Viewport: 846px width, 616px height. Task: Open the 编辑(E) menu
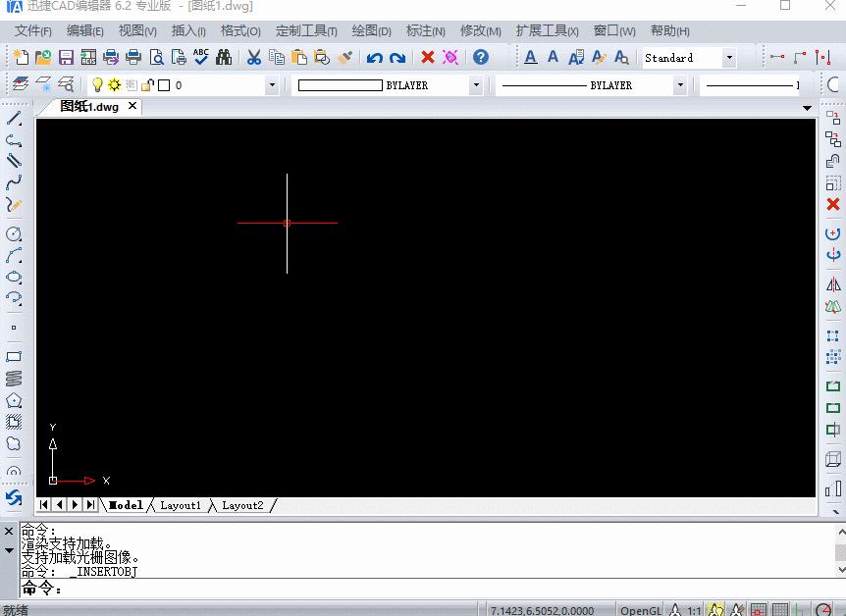coord(85,31)
